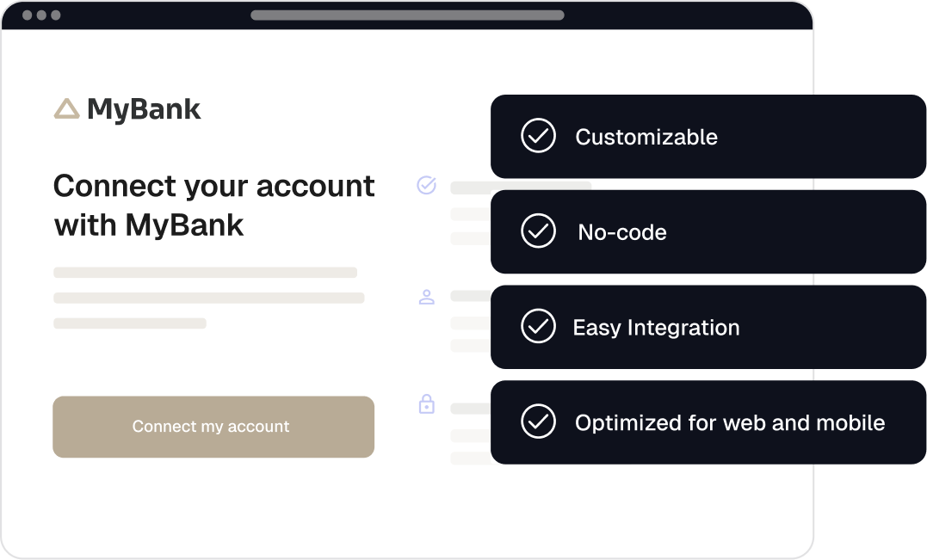Click the Connect your account heading

[213, 205]
